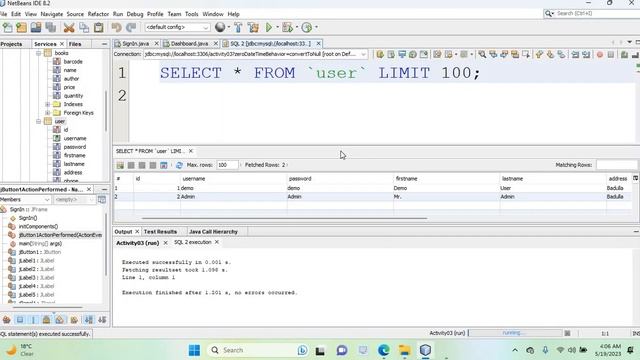Viewport: 640px width, 360px height.
Task: Click the Max. rows input field
Action: tap(227, 165)
